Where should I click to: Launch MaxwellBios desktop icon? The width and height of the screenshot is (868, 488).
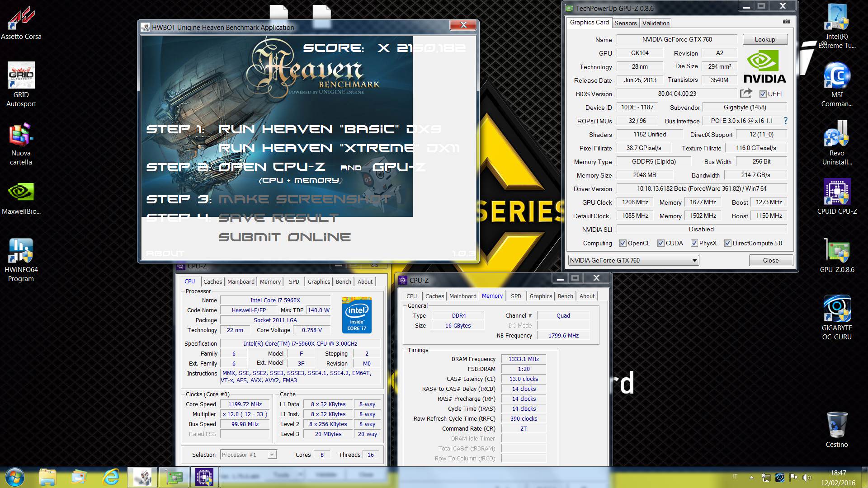[21, 198]
